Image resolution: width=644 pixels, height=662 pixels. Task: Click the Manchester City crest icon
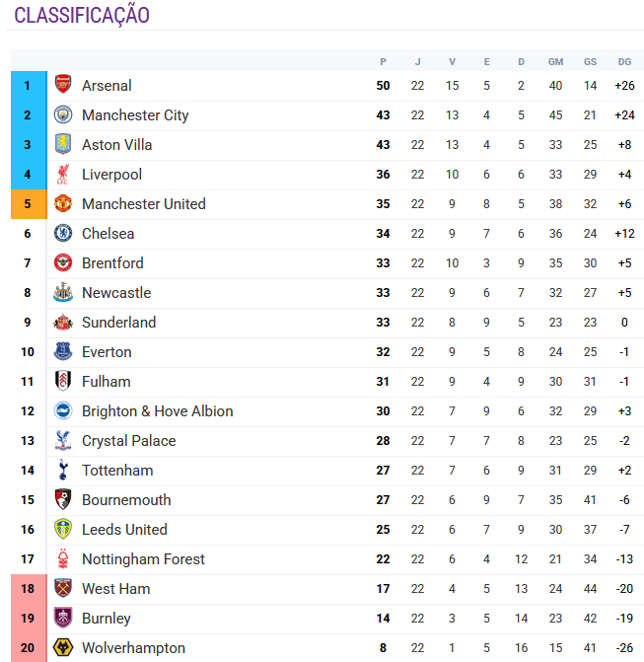(x=63, y=115)
